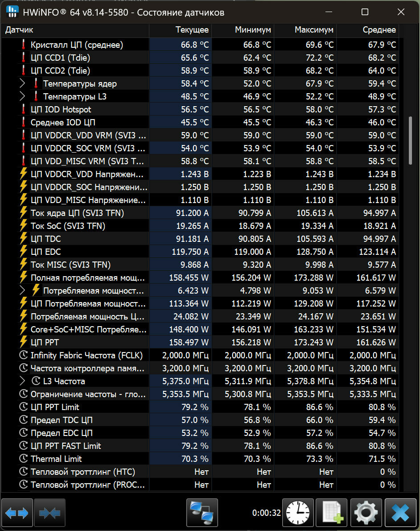This screenshot has height=531, width=420.
Task: Expand the Температуры L3 group
Action: (x=22, y=96)
